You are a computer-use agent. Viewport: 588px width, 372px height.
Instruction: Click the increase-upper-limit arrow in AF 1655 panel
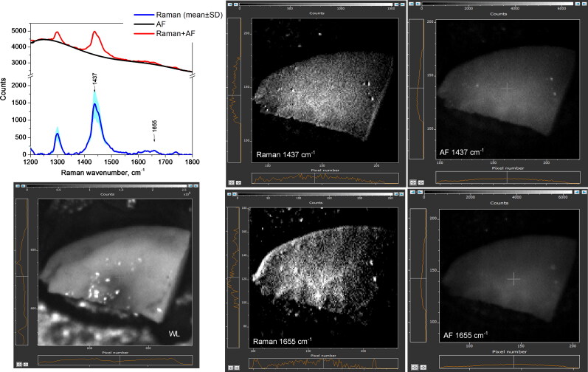[584, 193]
